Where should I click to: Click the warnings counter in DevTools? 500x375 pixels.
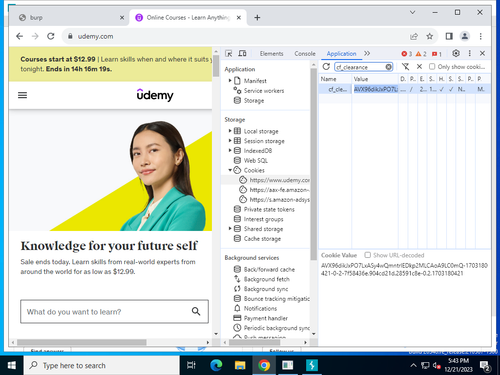pos(421,54)
